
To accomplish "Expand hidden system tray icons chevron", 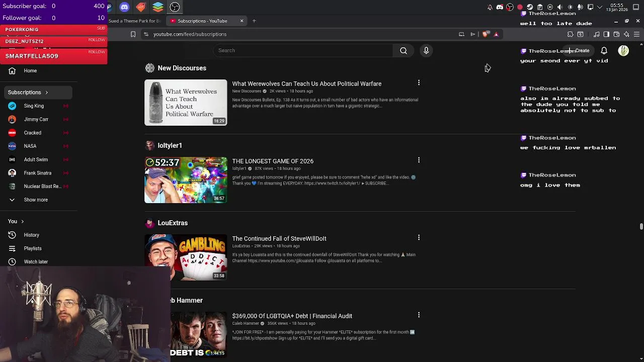I will tap(600, 7).
